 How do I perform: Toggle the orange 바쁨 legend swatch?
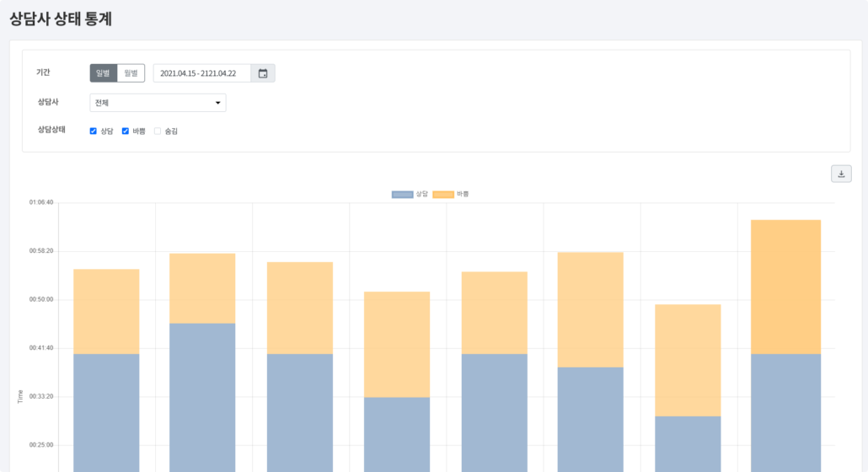coord(443,195)
